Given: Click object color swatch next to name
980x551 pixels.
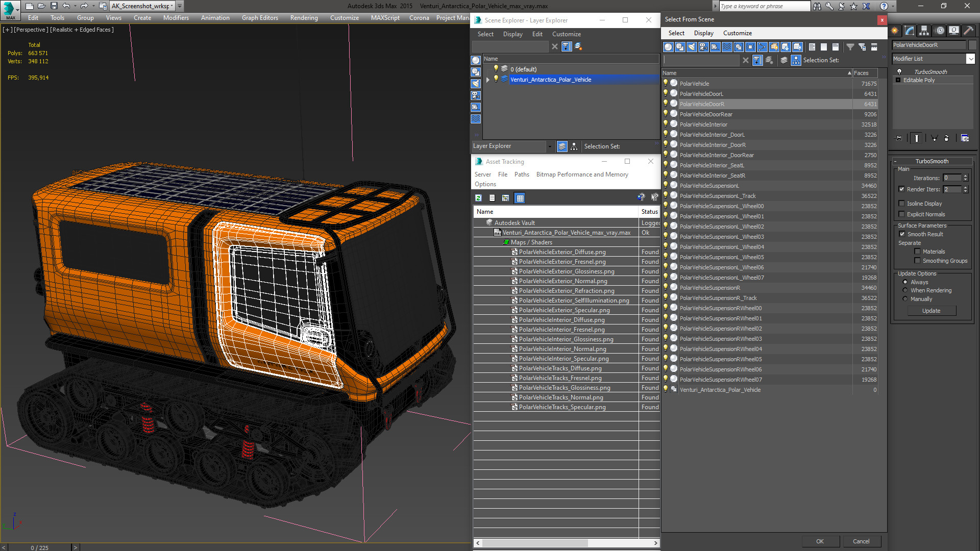Looking at the screenshot, I should click(972, 45).
